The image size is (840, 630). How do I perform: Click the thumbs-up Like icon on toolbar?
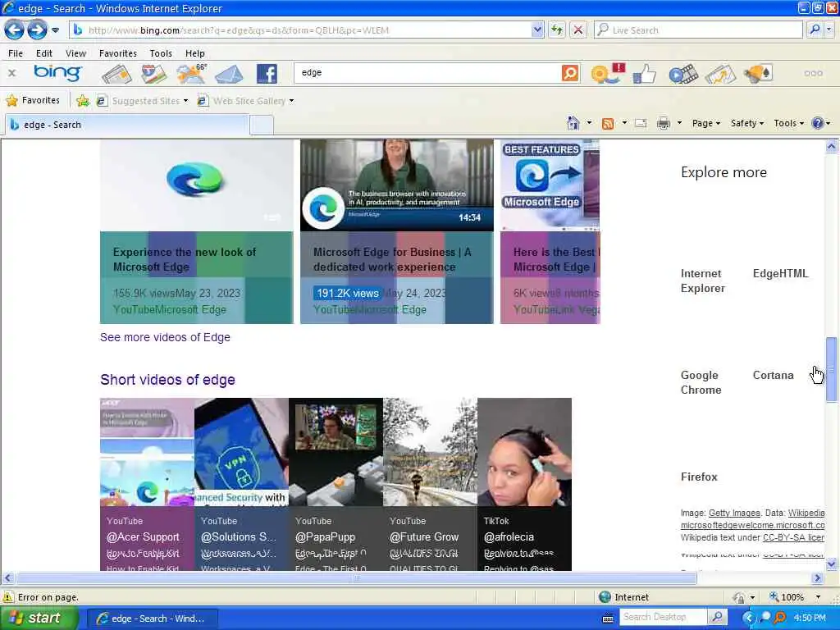(x=645, y=74)
